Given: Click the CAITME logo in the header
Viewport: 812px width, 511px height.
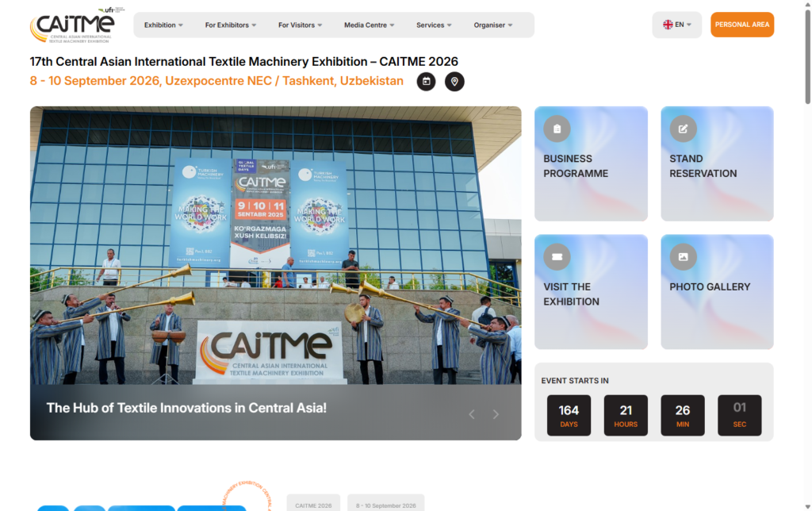Looking at the screenshot, I should pos(72,25).
